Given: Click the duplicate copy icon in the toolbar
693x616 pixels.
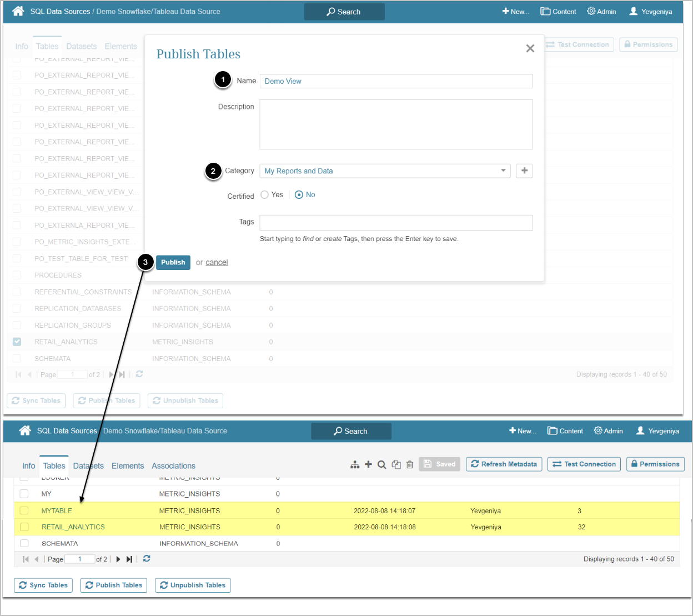Looking at the screenshot, I should coord(396,464).
